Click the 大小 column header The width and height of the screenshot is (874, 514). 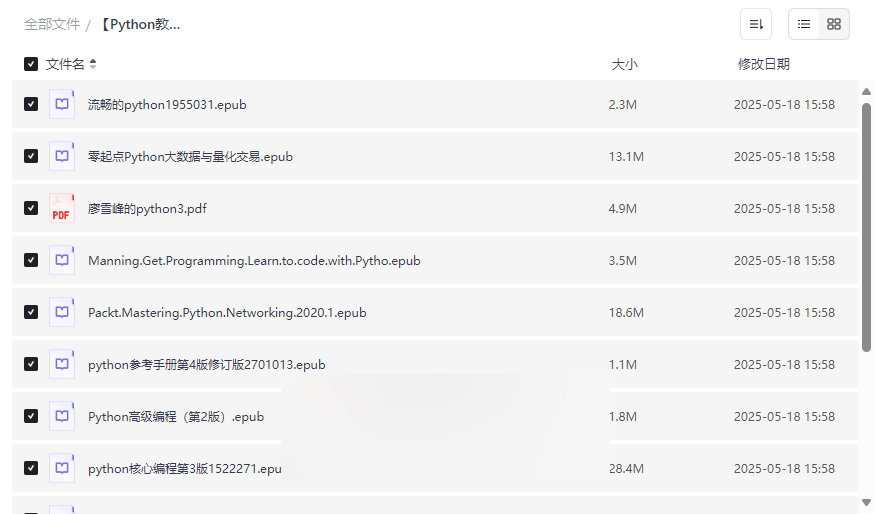point(624,64)
